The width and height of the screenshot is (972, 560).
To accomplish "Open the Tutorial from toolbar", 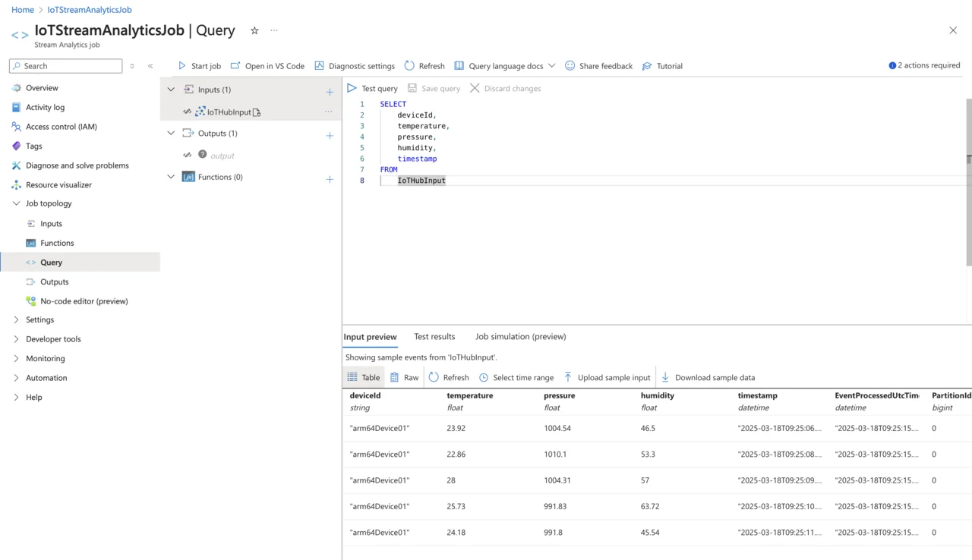I will click(x=662, y=66).
